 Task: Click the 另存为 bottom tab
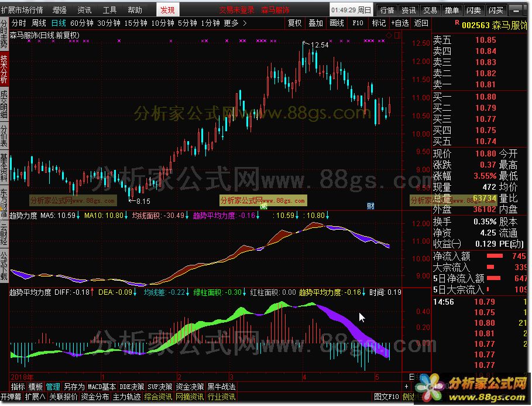point(74,387)
